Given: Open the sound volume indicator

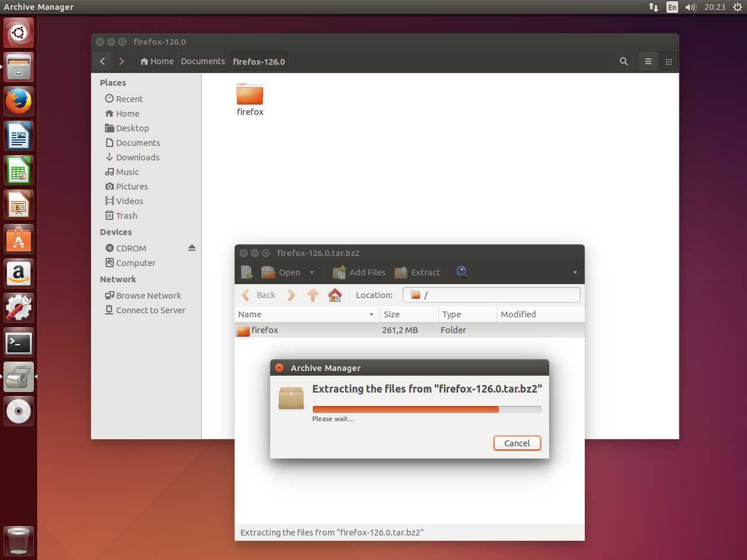Looking at the screenshot, I should click(x=691, y=7).
